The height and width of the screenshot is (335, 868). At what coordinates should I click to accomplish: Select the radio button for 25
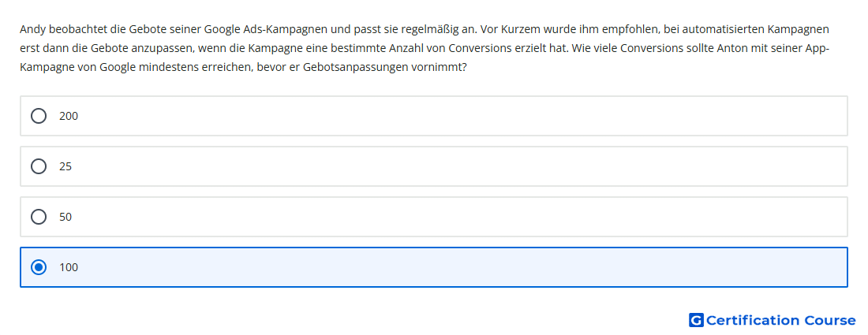(x=39, y=166)
